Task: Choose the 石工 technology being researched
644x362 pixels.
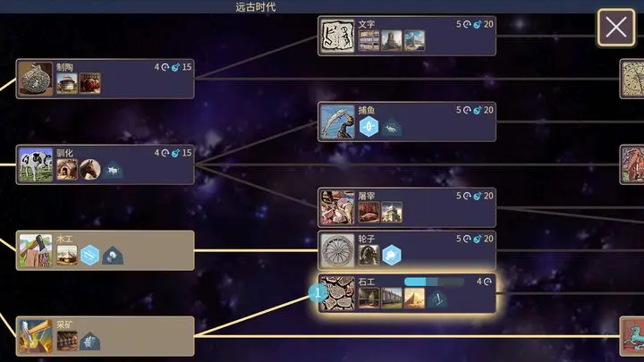Action: point(407,293)
